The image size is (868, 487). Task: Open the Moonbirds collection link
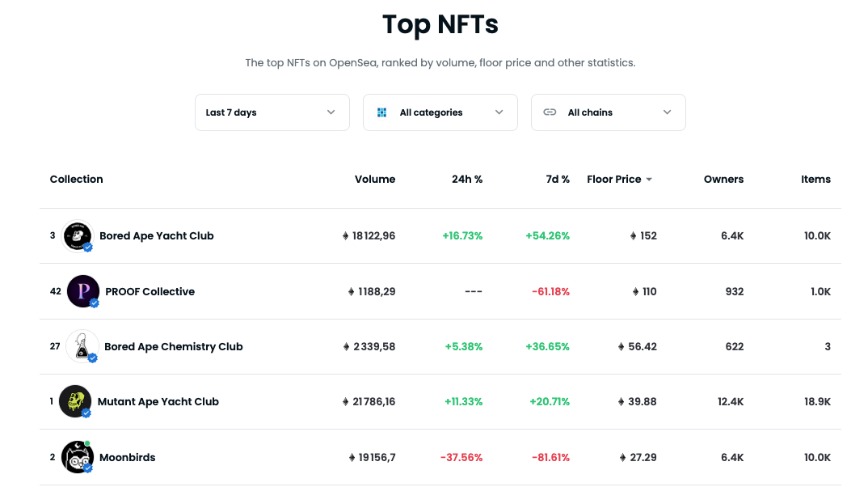[128, 457]
